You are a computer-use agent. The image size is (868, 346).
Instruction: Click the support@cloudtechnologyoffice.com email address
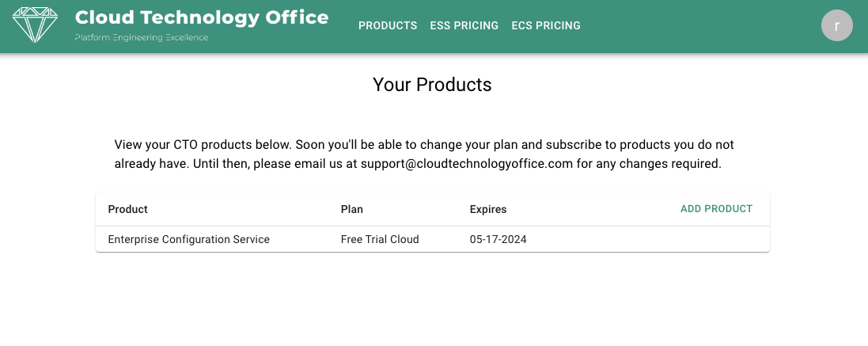click(467, 164)
